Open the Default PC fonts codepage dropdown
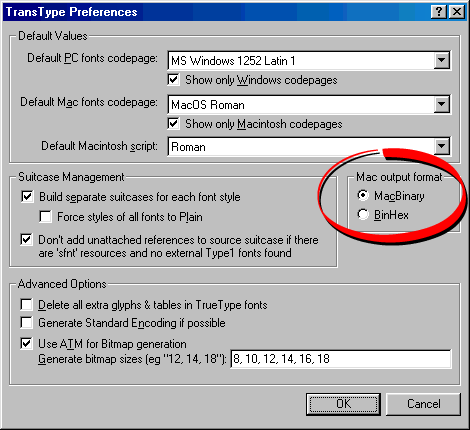 point(441,60)
